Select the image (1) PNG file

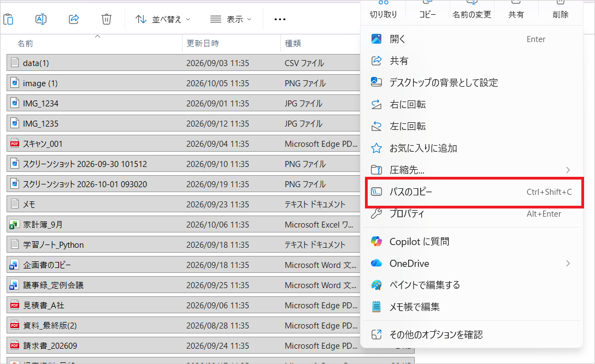coord(184,83)
